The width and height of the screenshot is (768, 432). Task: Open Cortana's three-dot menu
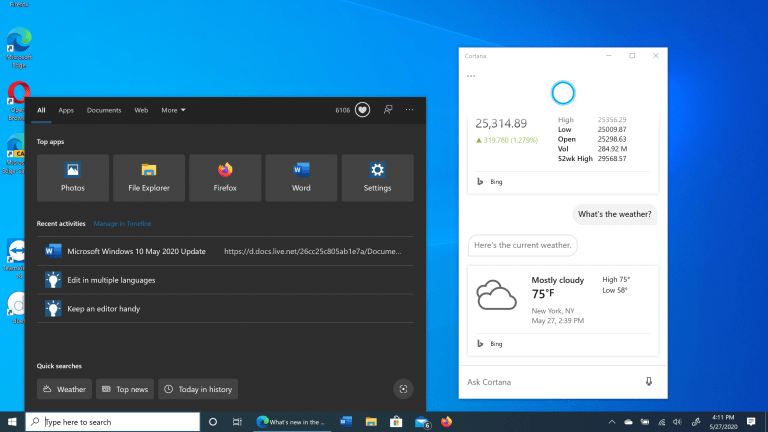471,76
